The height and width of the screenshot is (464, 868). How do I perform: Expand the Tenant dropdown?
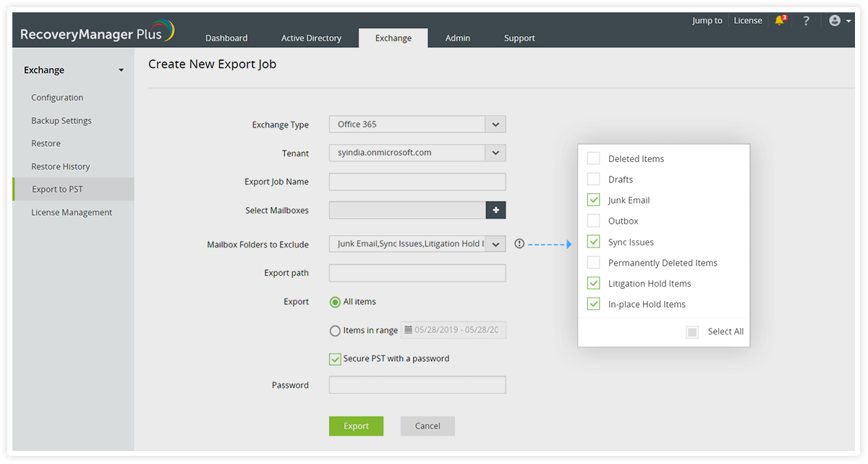tap(495, 153)
